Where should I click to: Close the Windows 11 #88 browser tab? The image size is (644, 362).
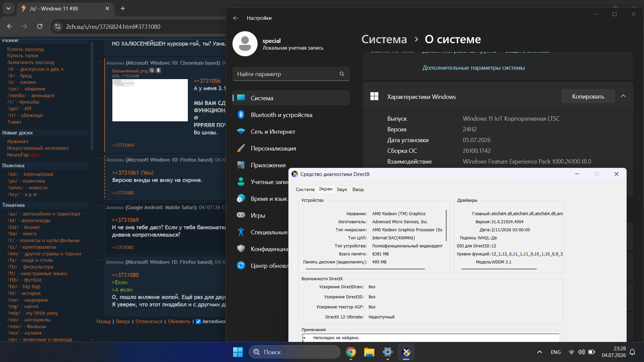(x=107, y=8)
